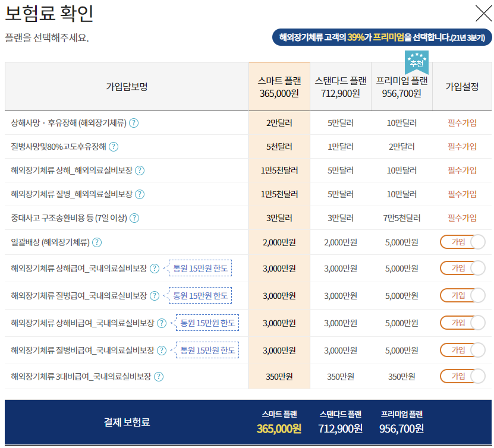The image size is (494, 448).
Task: Select the 스탠다드 플랜 712,900원 column header
Action: tap(341, 87)
